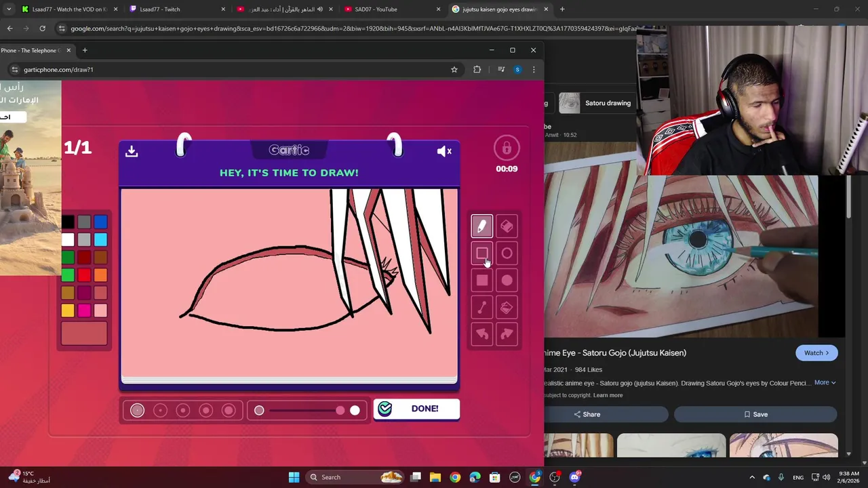Select the third brush size
The width and height of the screenshot is (868, 488).
183,410
